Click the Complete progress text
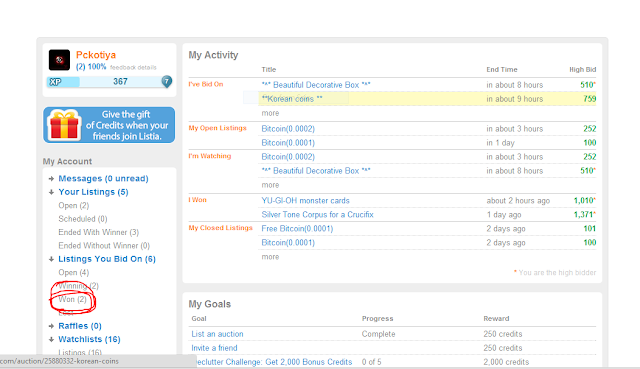 (x=378, y=334)
